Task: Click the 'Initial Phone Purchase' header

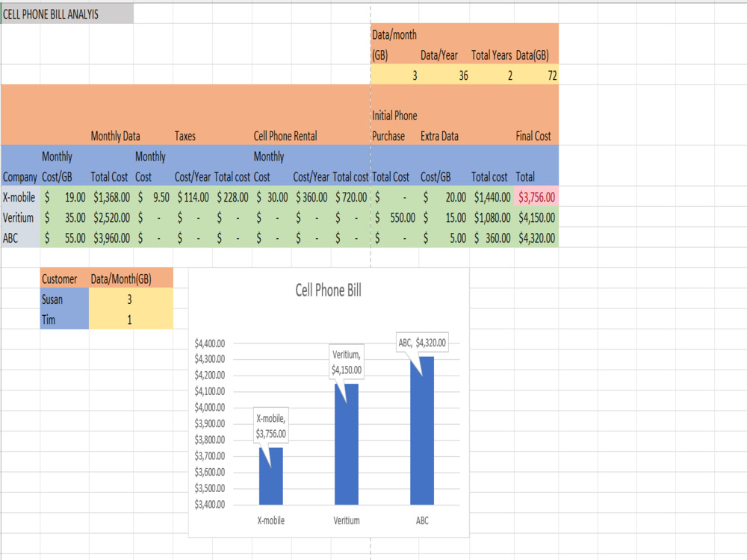Action: pos(394,125)
